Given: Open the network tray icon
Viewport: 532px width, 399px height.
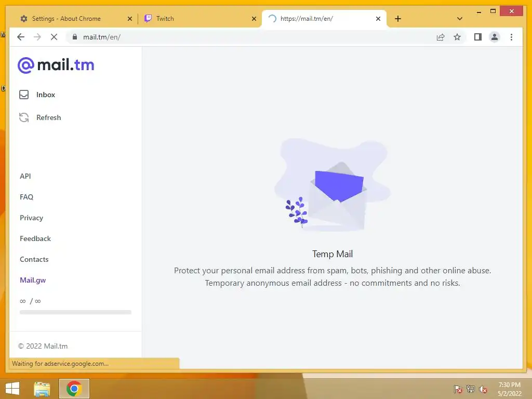Looking at the screenshot, I should tap(471, 389).
